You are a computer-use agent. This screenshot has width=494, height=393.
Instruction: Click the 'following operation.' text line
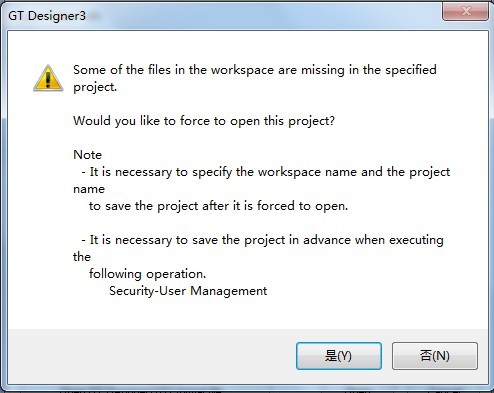click(147, 274)
